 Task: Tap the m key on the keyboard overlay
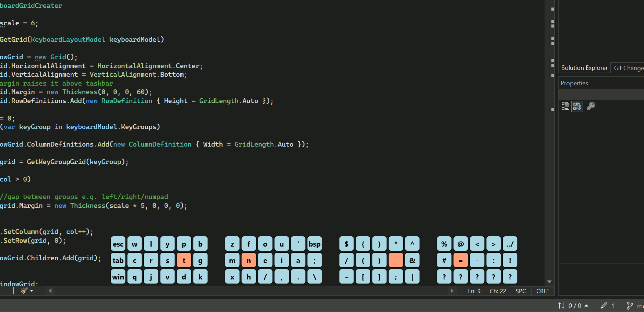(232, 260)
